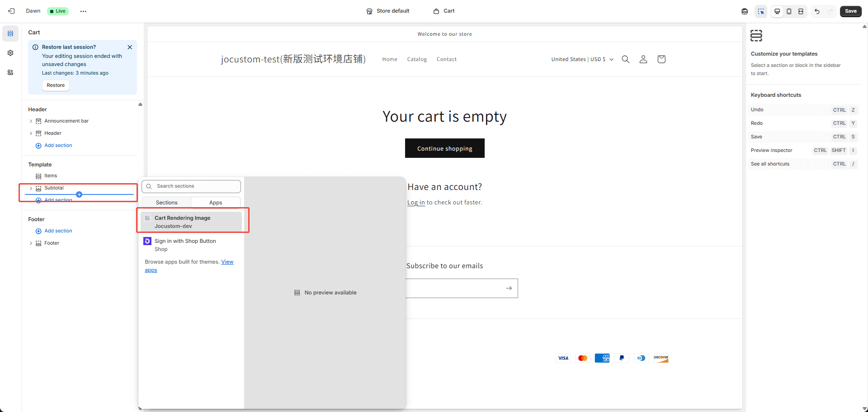The width and height of the screenshot is (868, 412).
Task: Click the cart bag icon in store header
Action: pos(661,59)
